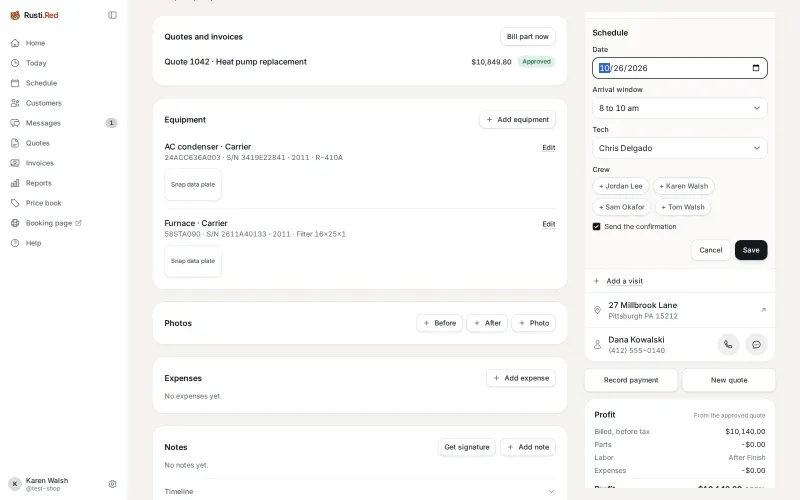Add Jordan Lee to the crew
Image resolution: width=800 pixels, height=500 pixels.
620,186
